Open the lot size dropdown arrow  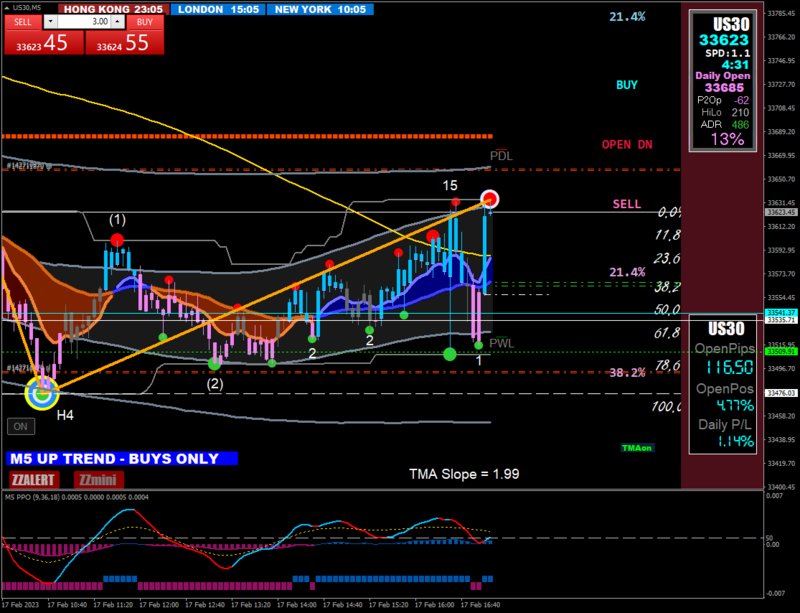(51, 21)
